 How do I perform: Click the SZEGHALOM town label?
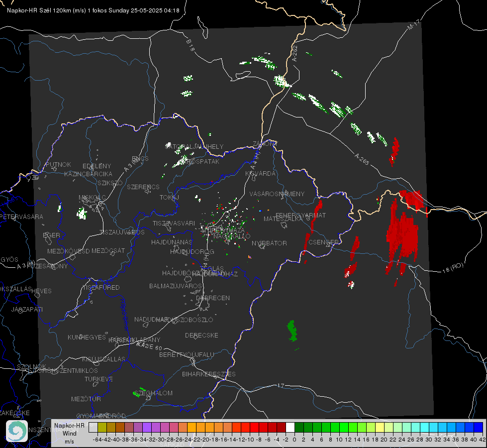[x=154, y=393]
